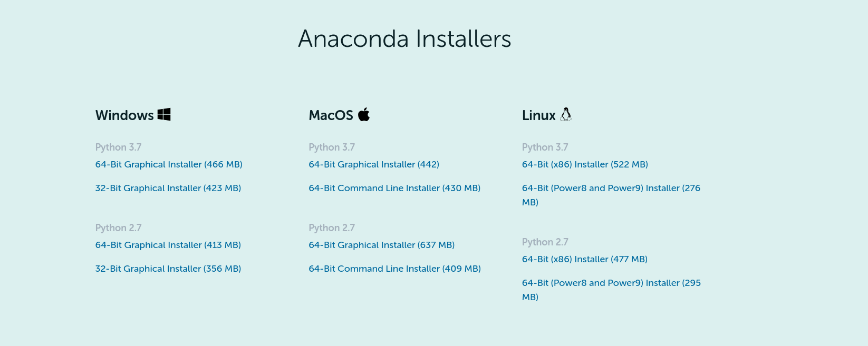Download Windows 64-Bit Graphical Installer (466 MB)
The height and width of the screenshot is (346, 868).
[x=169, y=164]
